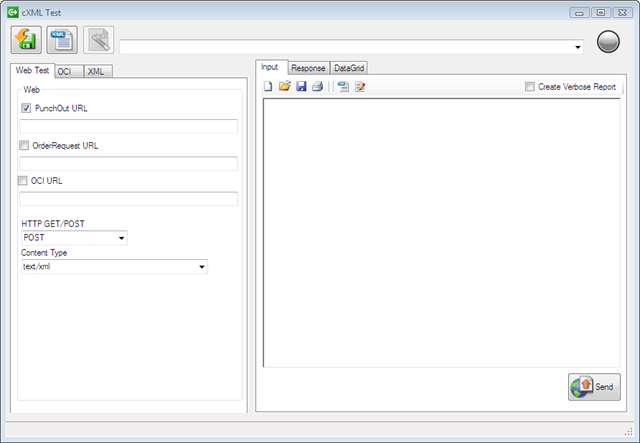The height and width of the screenshot is (443, 640).
Task: Enable the OrderRequest URL checkbox
Action: point(24,145)
